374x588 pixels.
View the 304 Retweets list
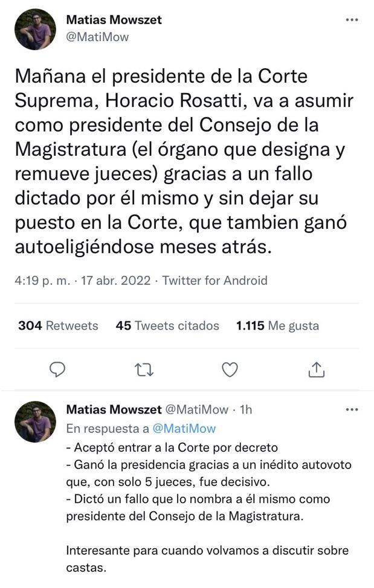tap(58, 326)
